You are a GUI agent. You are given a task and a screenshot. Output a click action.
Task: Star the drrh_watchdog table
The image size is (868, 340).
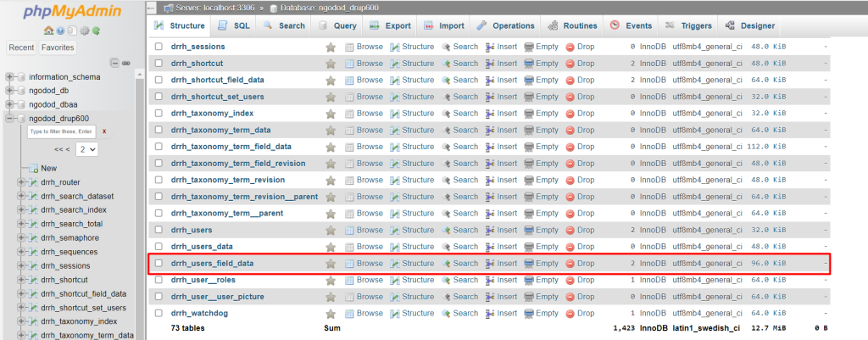331,314
